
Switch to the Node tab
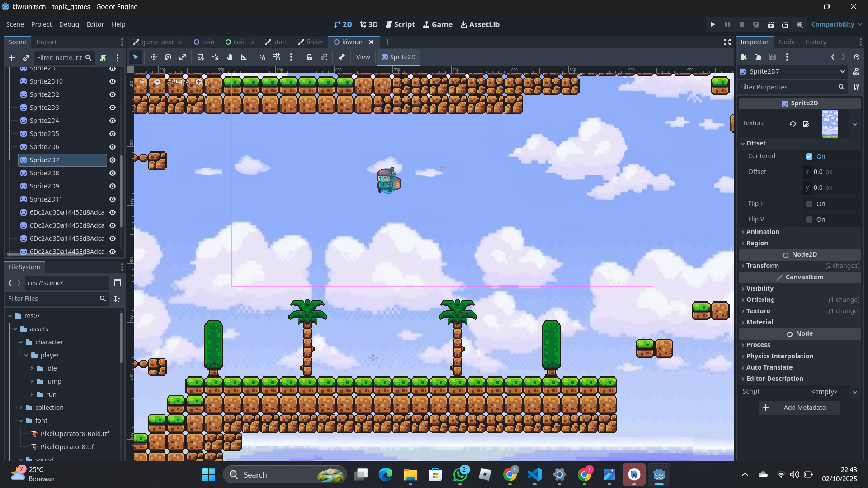click(x=787, y=42)
